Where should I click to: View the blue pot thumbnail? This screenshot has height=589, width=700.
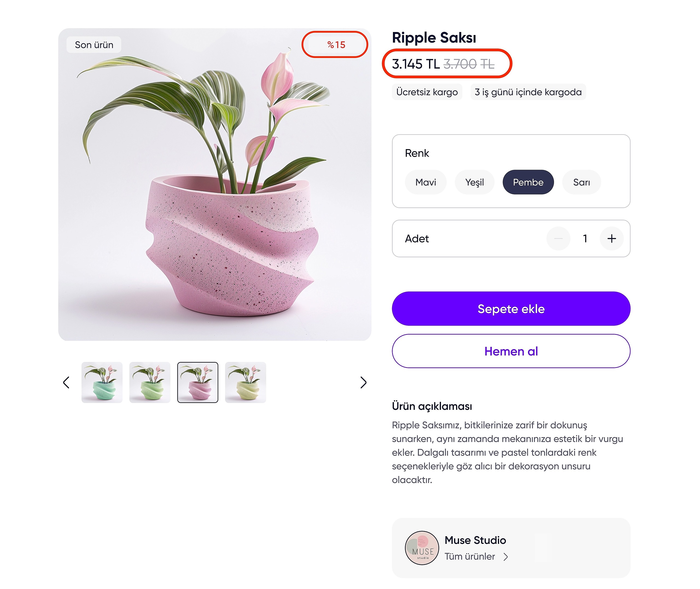coord(102,382)
